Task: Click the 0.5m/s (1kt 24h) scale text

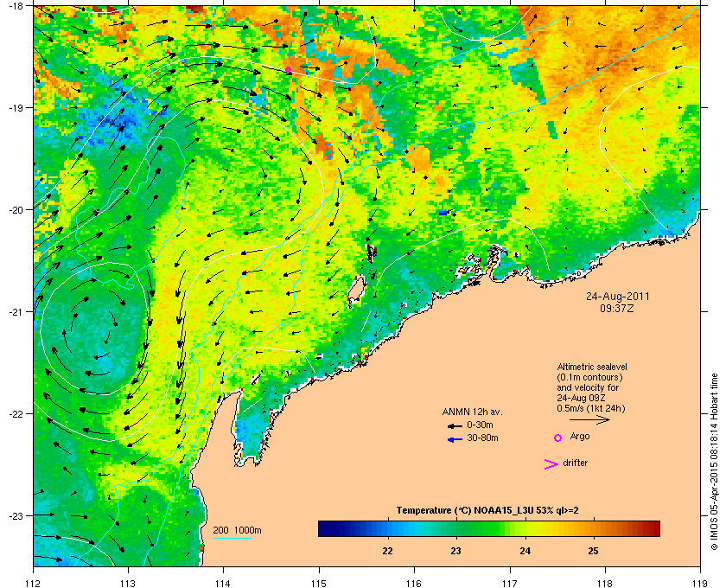Action: click(x=591, y=409)
